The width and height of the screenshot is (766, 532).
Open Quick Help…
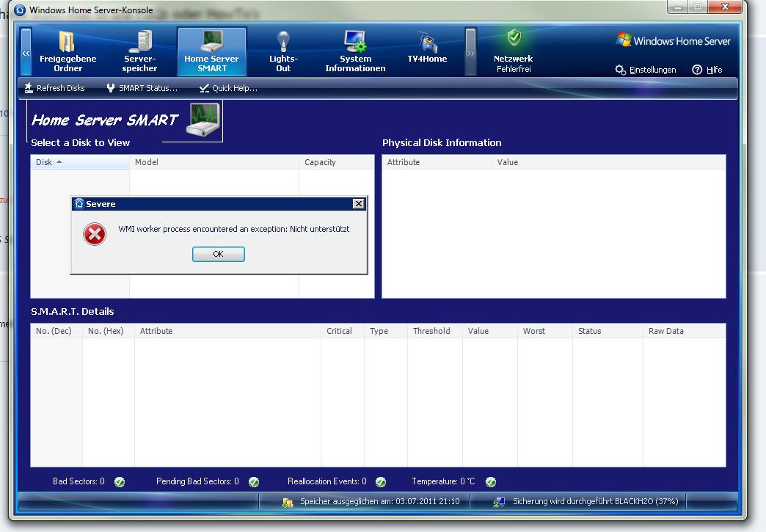(228, 88)
